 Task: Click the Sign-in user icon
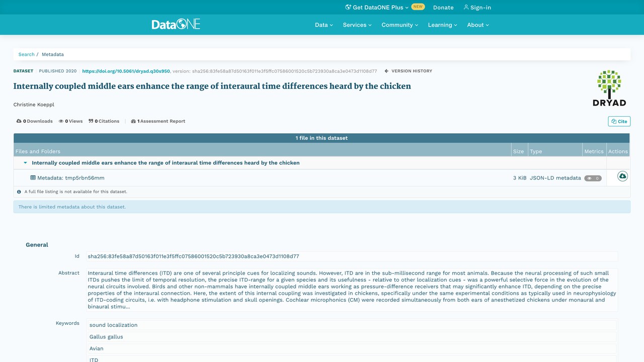click(466, 7)
